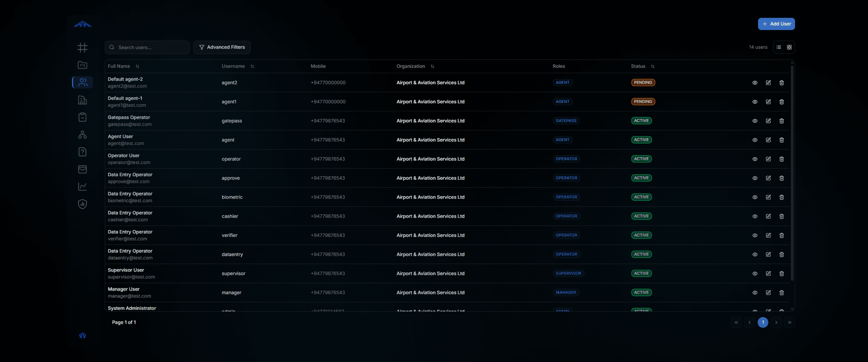Open the dashboard grid icon in sidebar
This screenshot has height=362, width=868.
point(82,47)
